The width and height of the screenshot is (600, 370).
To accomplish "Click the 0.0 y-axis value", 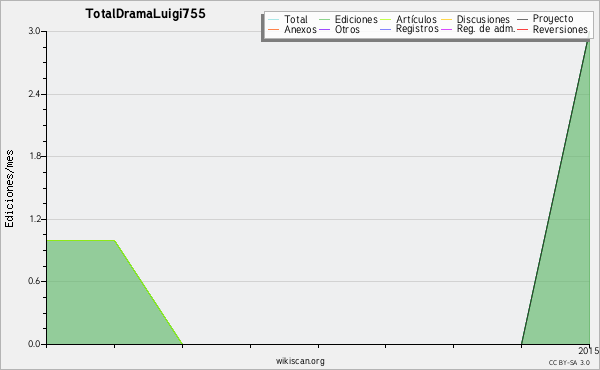I will (x=34, y=344).
